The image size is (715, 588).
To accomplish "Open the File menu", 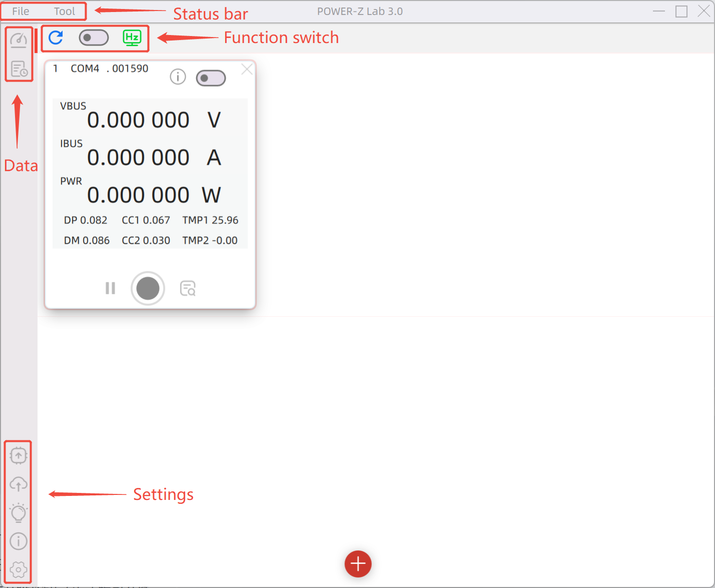I will 20,11.
